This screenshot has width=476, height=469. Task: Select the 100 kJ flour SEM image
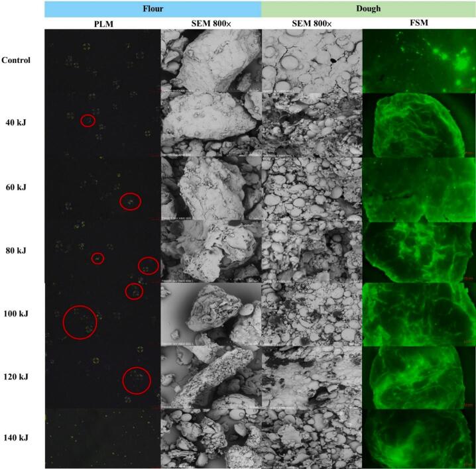click(211, 314)
